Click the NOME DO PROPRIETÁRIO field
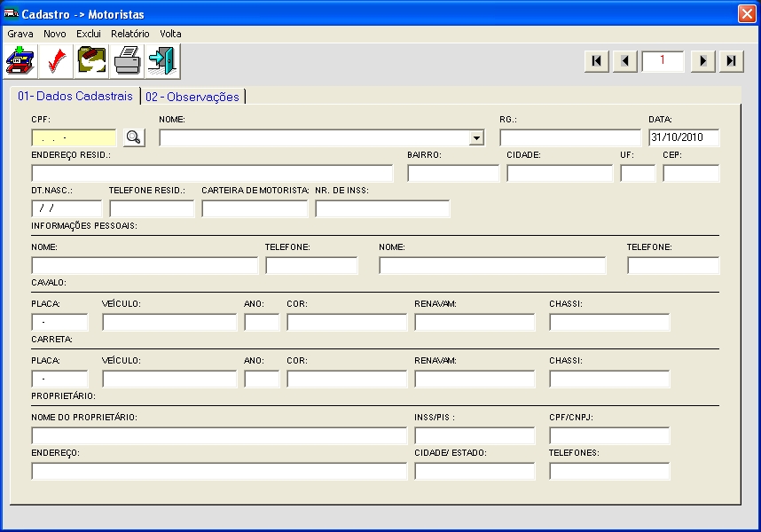This screenshot has height=532, width=761. tap(218, 435)
